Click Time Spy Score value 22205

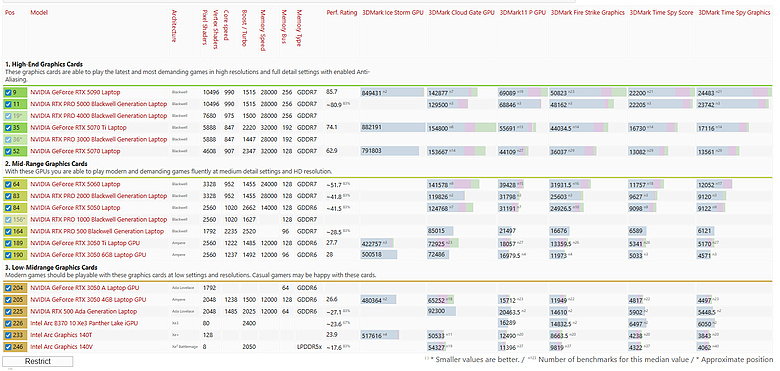pyautogui.click(x=638, y=104)
